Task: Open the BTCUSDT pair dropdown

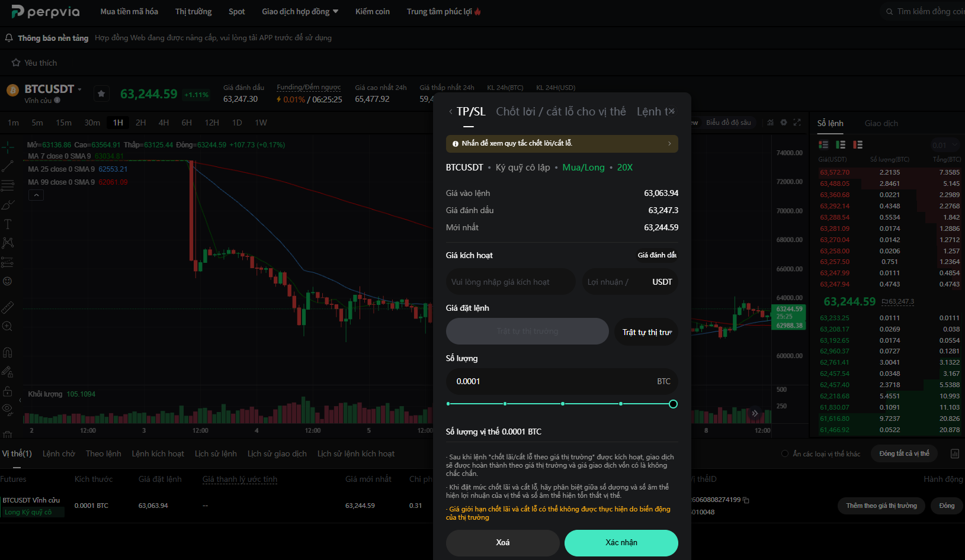Action: click(x=79, y=89)
